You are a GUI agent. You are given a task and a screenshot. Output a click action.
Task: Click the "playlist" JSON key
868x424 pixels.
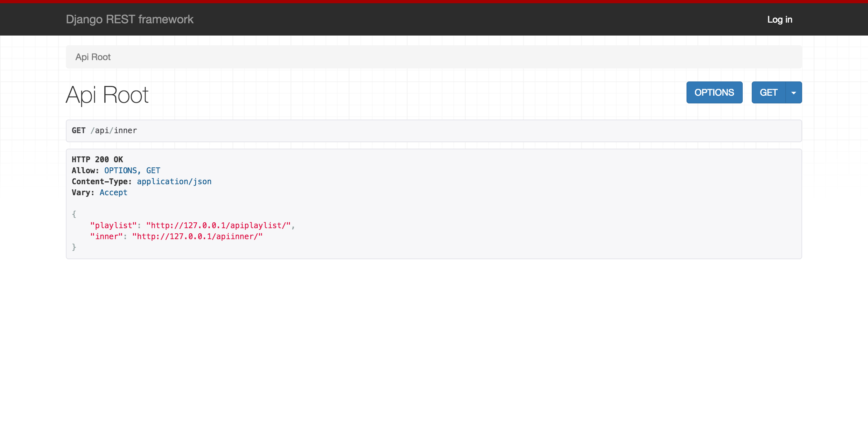click(113, 225)
